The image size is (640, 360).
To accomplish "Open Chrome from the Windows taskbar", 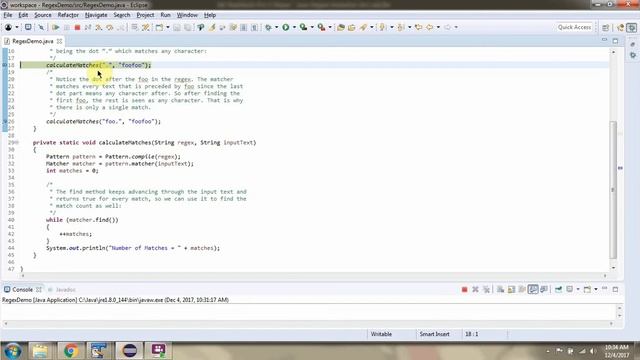I will [71, 351].
